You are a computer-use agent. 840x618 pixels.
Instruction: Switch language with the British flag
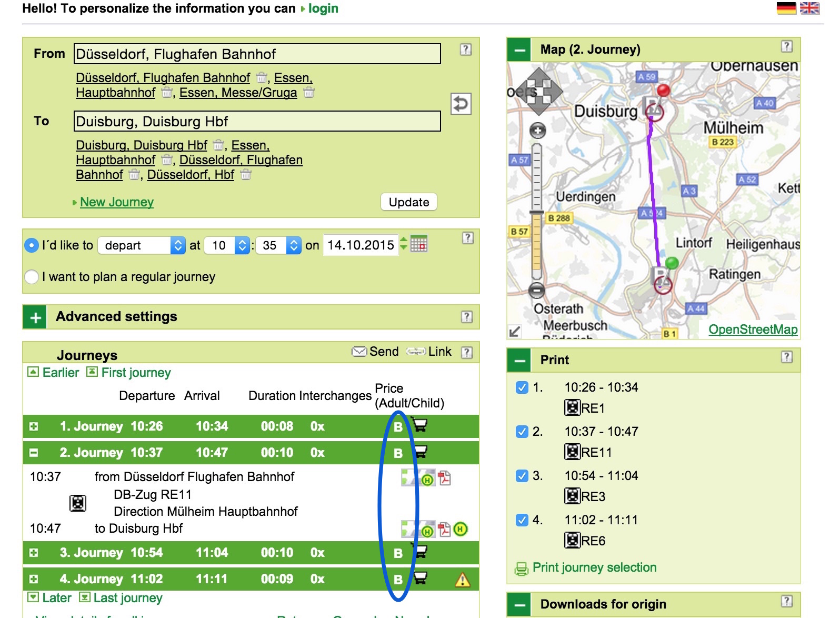(x=809, y=8)
